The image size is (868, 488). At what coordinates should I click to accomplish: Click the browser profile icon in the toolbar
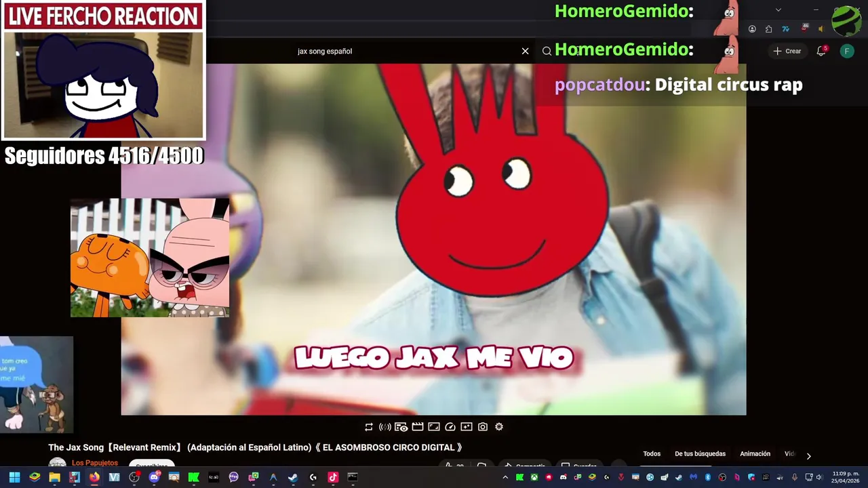pyautogui.click(x=752, y=29)
